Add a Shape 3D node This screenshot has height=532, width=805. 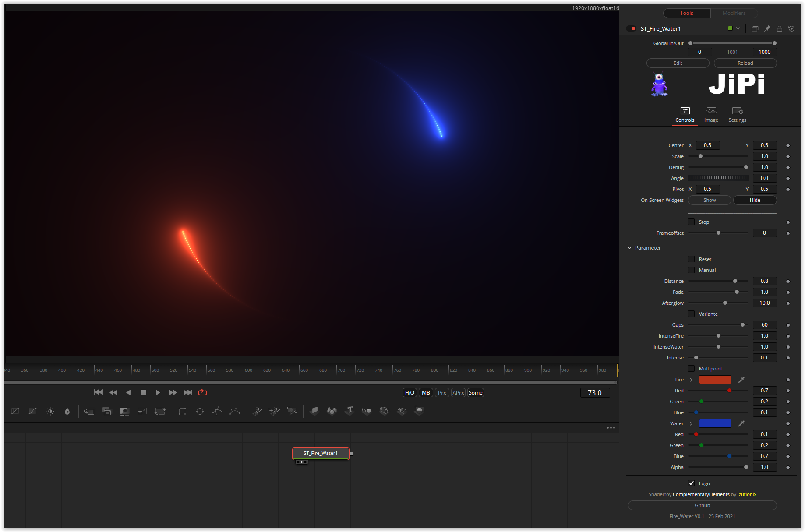click(x=332, y=411)
